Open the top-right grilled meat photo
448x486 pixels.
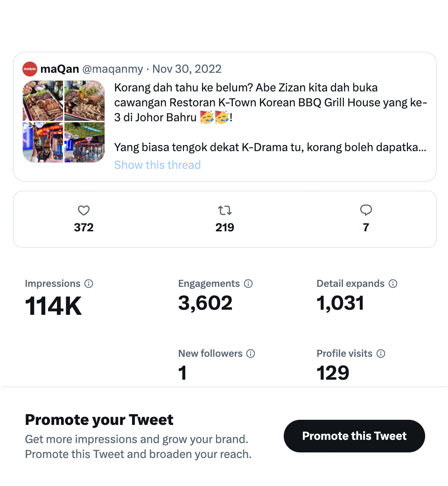84,101
